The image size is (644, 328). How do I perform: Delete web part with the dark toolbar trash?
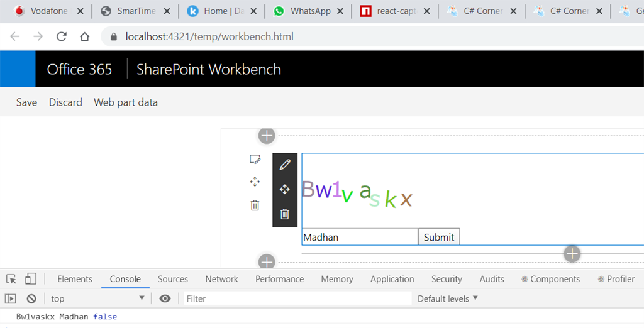[x=285, y=214]
